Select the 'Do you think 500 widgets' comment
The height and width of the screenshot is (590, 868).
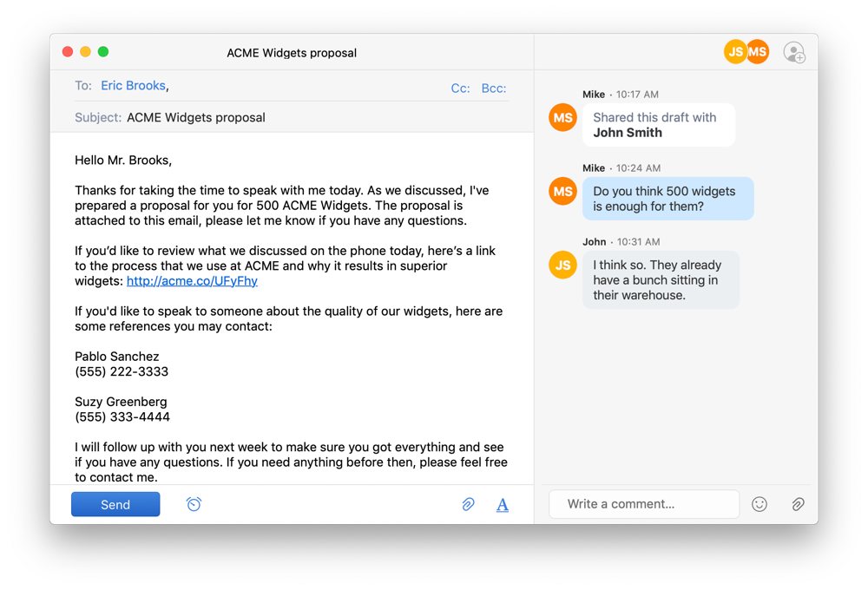(x=668, y=199)
